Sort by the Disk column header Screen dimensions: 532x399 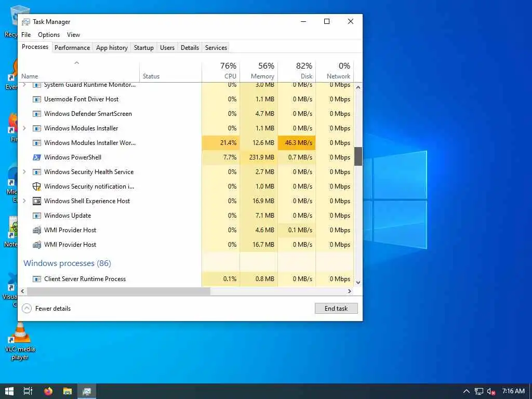point(297,71)
